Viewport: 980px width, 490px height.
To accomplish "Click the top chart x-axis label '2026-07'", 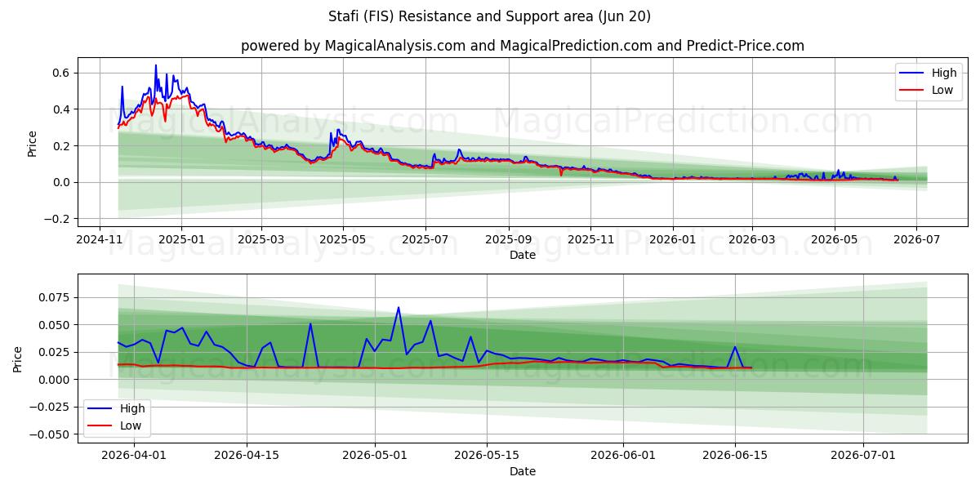I will pos(915,239).
